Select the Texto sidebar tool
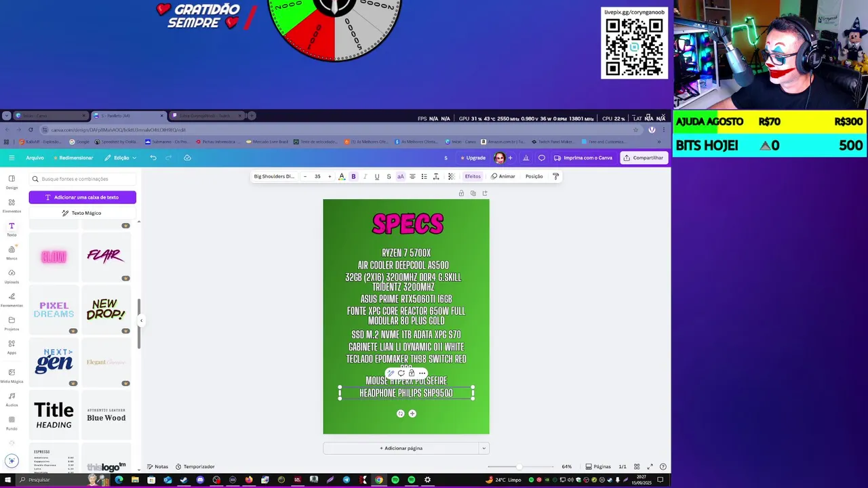Viewport: 868px width, 488px height. [12, 229]
